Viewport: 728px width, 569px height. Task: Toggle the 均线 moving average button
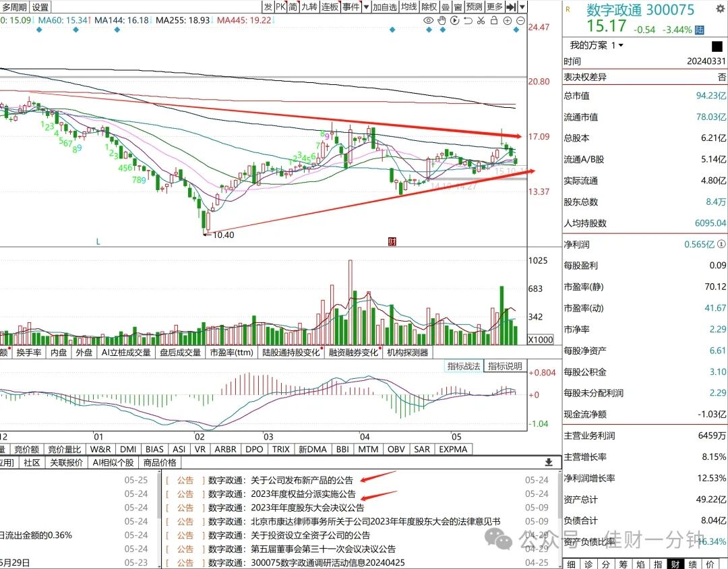pyautogui.click(x=408, y=7)
